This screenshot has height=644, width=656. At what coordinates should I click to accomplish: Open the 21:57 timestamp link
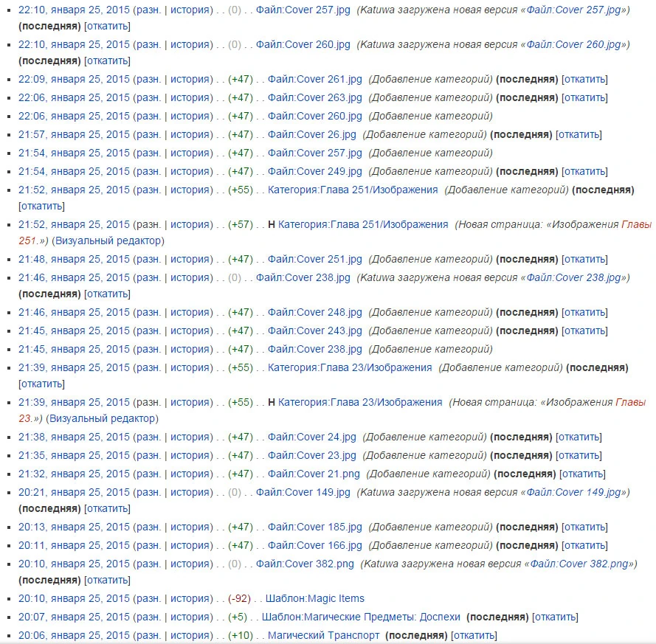point(74,134)
